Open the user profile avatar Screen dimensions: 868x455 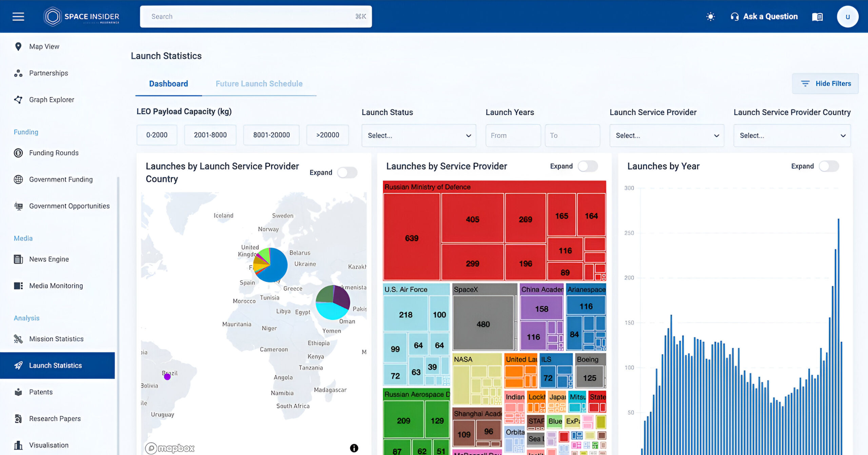[847, 17]
